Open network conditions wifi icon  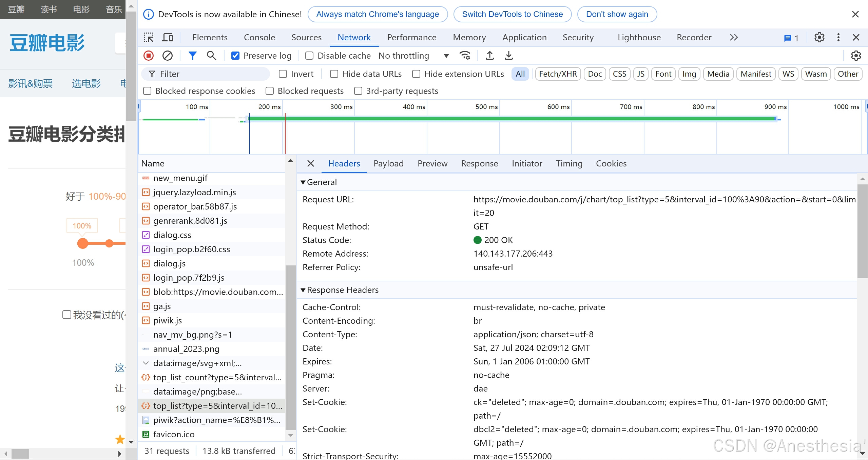[x=465, y=56]
